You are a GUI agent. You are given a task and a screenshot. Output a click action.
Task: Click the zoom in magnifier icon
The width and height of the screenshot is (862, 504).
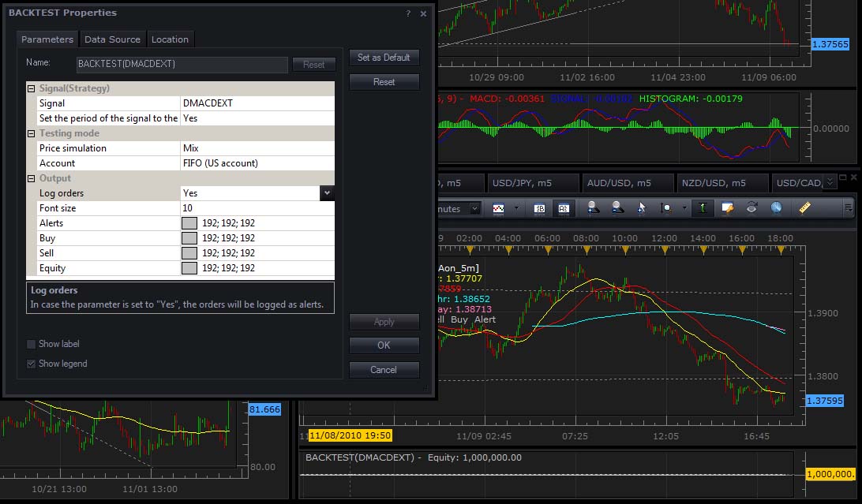(593, 207)
